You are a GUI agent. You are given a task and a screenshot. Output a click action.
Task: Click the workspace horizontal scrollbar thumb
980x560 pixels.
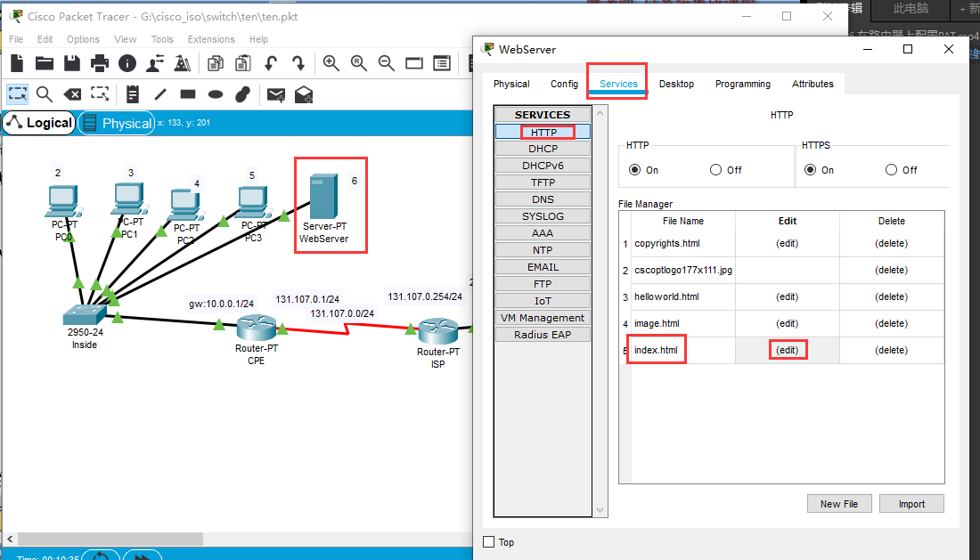[110, 539]
